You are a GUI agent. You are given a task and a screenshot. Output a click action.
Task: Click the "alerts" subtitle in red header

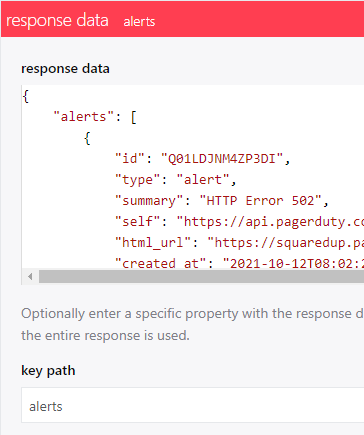tap(139, 22)
